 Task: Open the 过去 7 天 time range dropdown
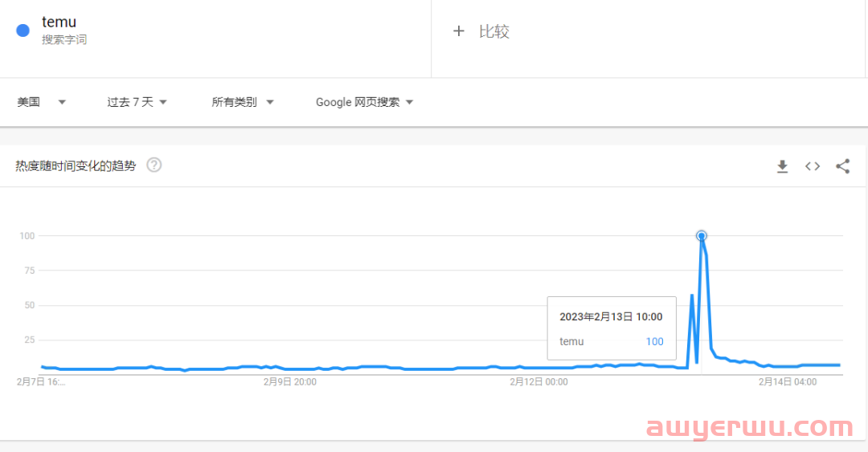pos(137,102)
